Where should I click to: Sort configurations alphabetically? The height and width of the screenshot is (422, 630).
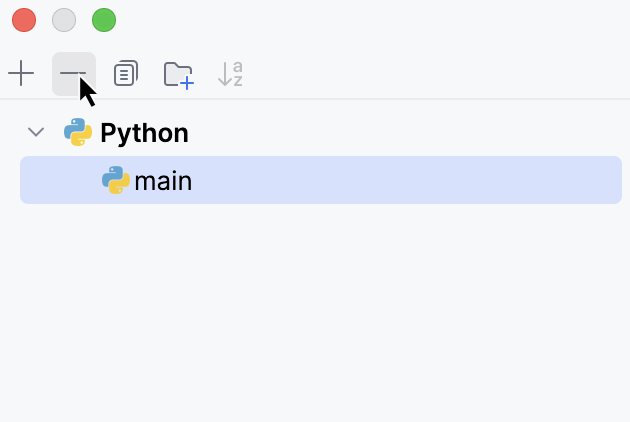tap(230, 74)
